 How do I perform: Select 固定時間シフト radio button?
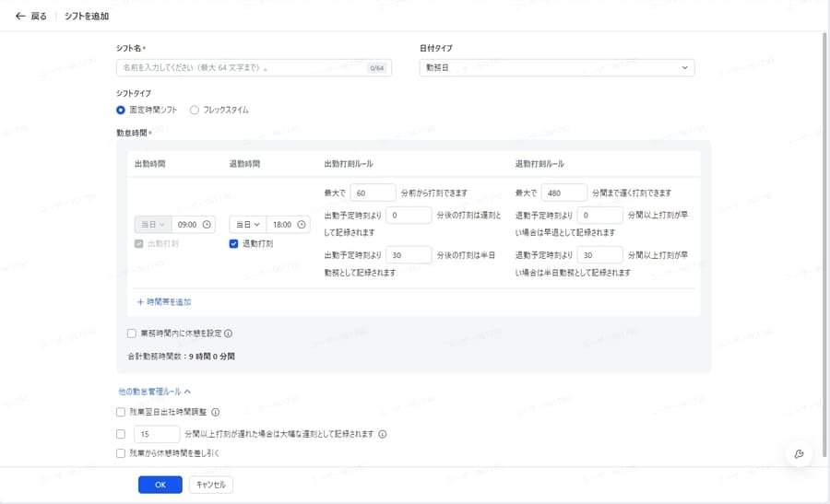pyautogui.click(x=121, y=110)
